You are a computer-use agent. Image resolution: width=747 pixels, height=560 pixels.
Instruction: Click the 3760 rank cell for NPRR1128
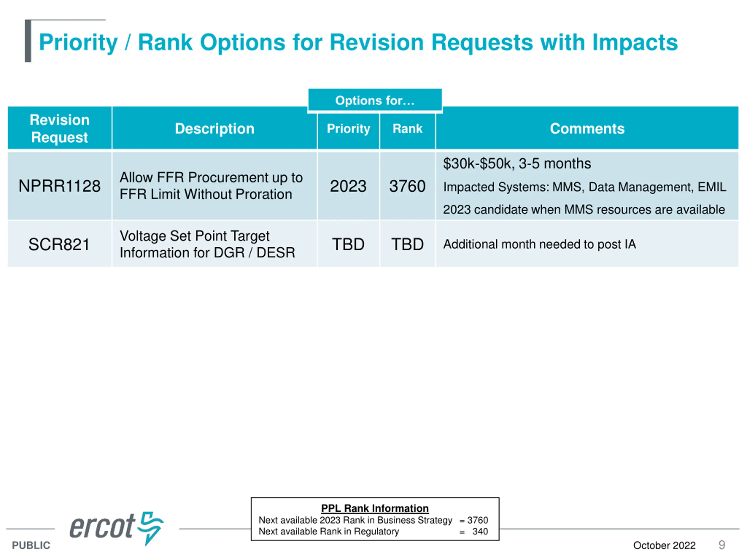click(408, 186)
